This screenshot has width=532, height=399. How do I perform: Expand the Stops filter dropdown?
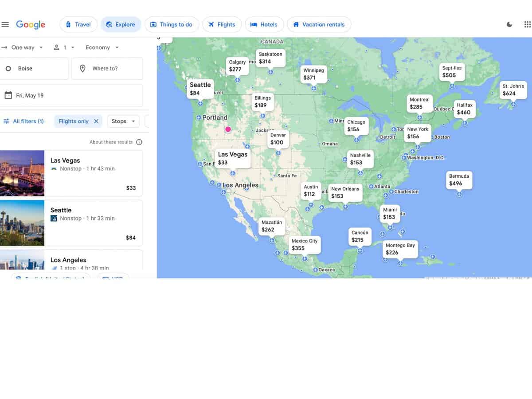tap(123, 121)
